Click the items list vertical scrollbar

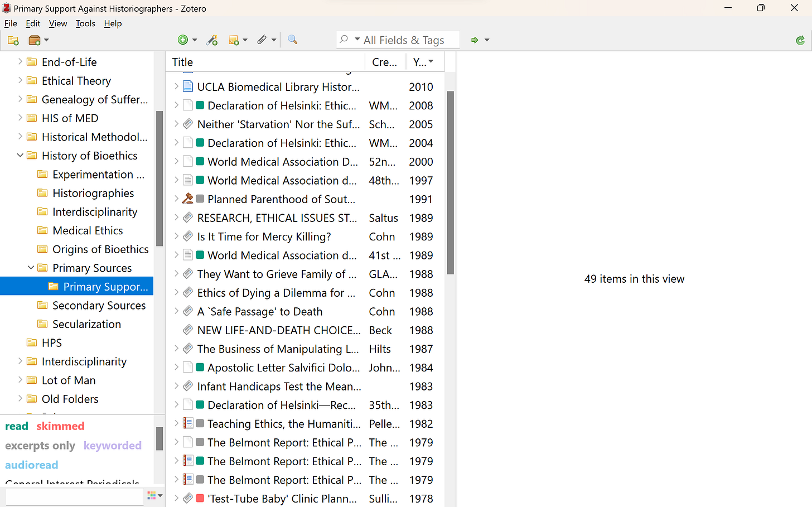(450, 182)
